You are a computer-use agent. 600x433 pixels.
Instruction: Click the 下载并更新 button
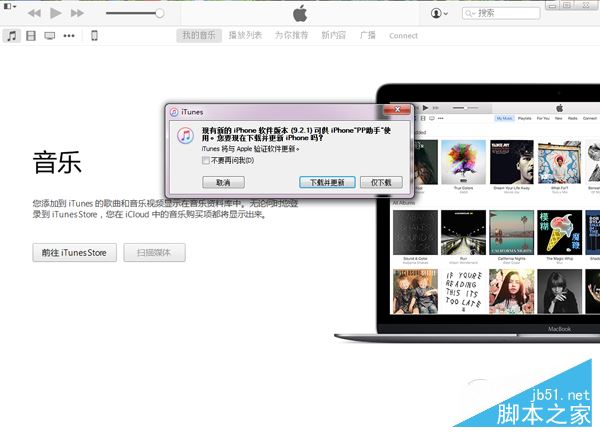point(327,182)
